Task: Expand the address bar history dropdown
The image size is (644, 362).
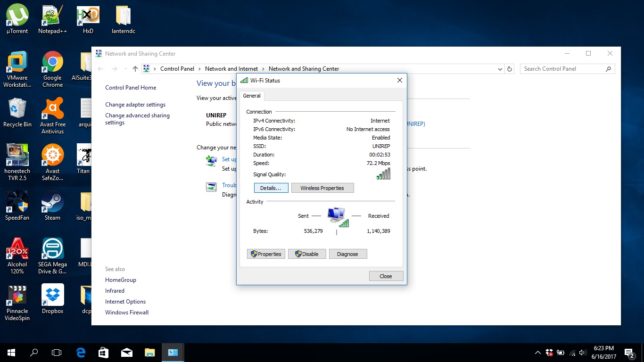Action: tap(500, 69)
